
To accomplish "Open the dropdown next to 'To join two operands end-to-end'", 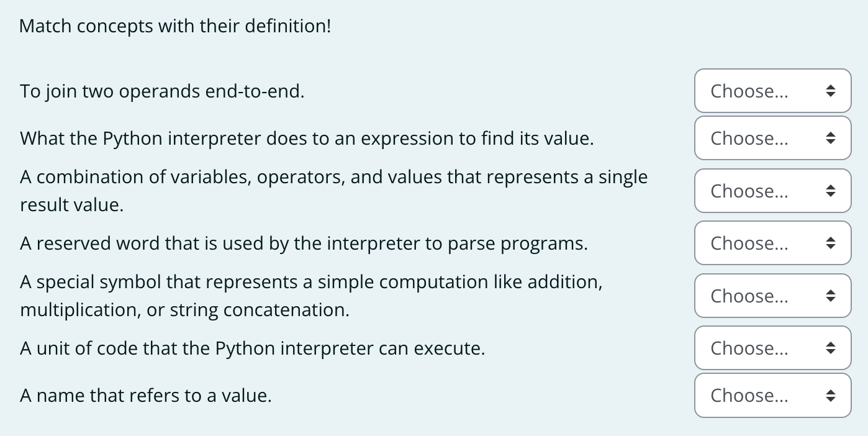I will coord(772,91).
